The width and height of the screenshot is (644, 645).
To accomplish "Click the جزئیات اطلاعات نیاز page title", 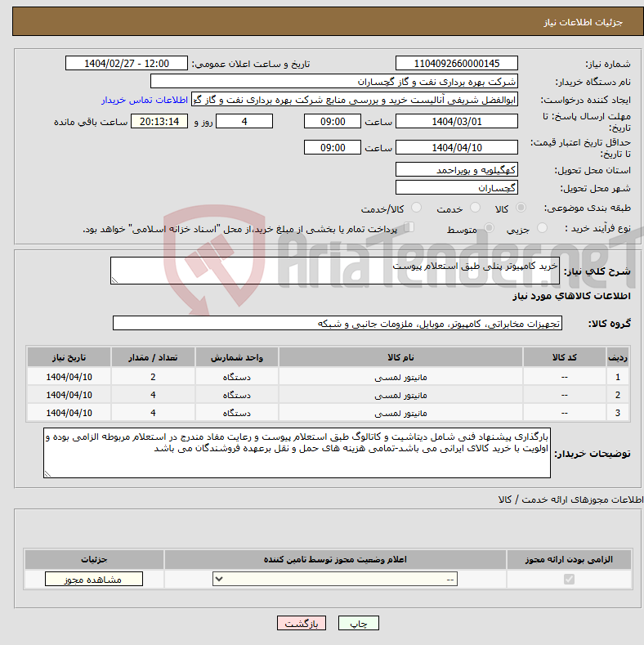I will point(584,22).
